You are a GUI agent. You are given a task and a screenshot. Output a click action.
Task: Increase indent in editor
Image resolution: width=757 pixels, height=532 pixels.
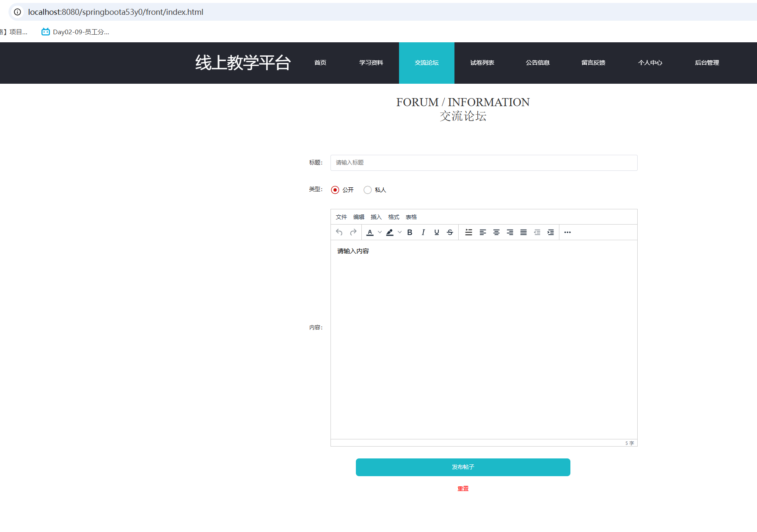pos(551,232)
